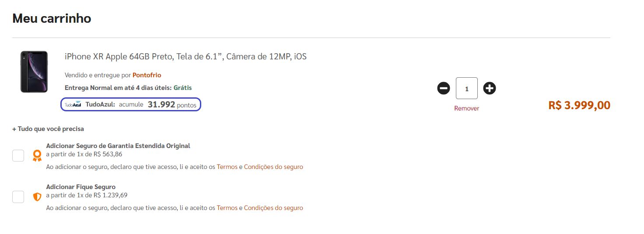Viewport: 644px width, 234px height.
Task: Open the iPhone XR product thumbnail
Action: pyautogui.click(x=34, y=72)
